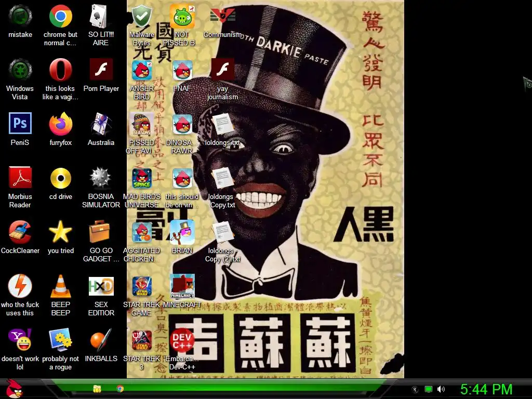Open Flash icon labeled 'yay journalism'
532x399 pixels.
[222, 70]
